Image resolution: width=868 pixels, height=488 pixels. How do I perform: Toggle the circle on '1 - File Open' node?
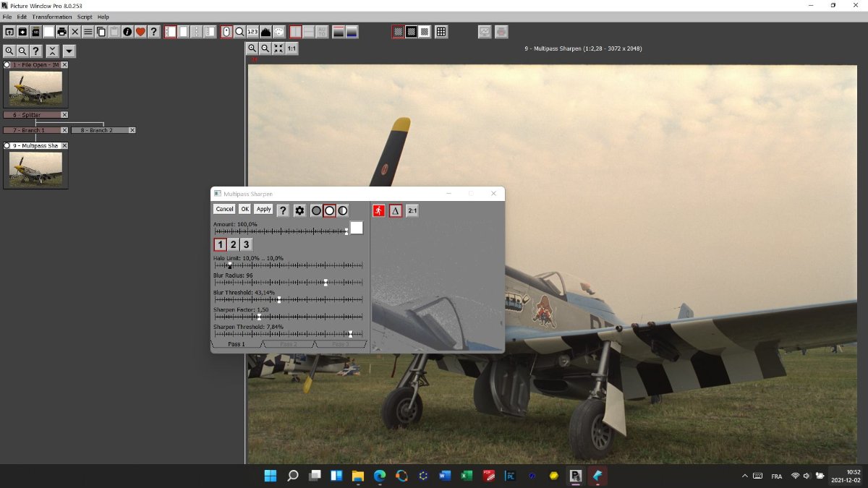(7, 65)
